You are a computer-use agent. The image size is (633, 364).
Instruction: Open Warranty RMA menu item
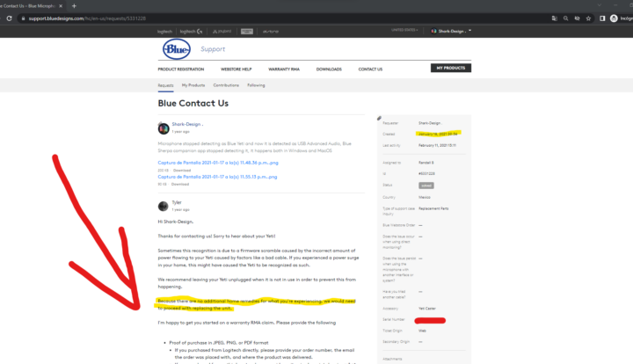pos(284,69)
